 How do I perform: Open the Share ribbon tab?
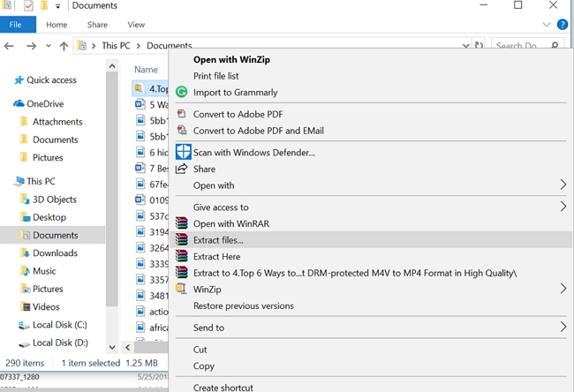97,25
